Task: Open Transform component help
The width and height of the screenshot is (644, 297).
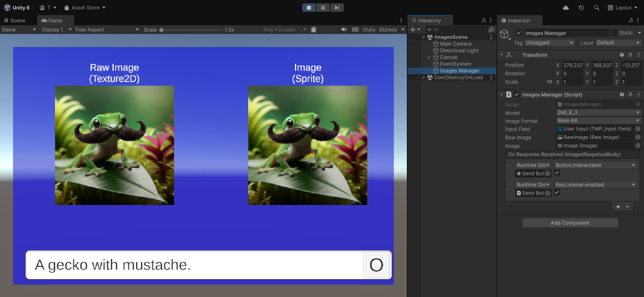Action: (622, 55)
